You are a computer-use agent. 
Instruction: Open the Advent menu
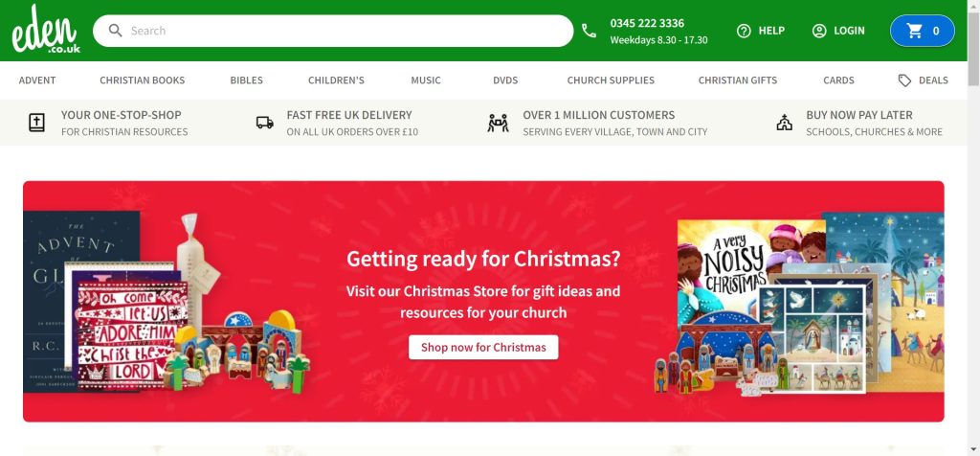37,80
